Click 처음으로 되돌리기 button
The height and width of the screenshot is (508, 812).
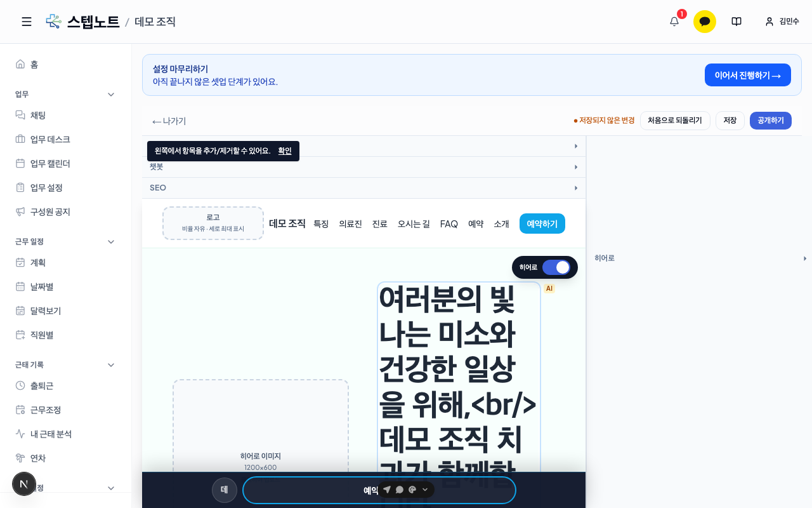click(x=675, y=121)
